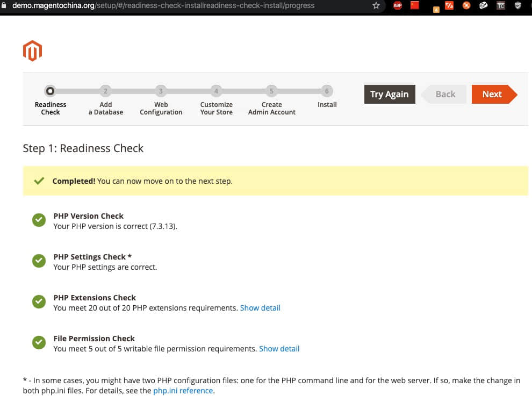Click green check beside PHP Version Check
This screenshot has height=417, width=532.
[39, 220]
